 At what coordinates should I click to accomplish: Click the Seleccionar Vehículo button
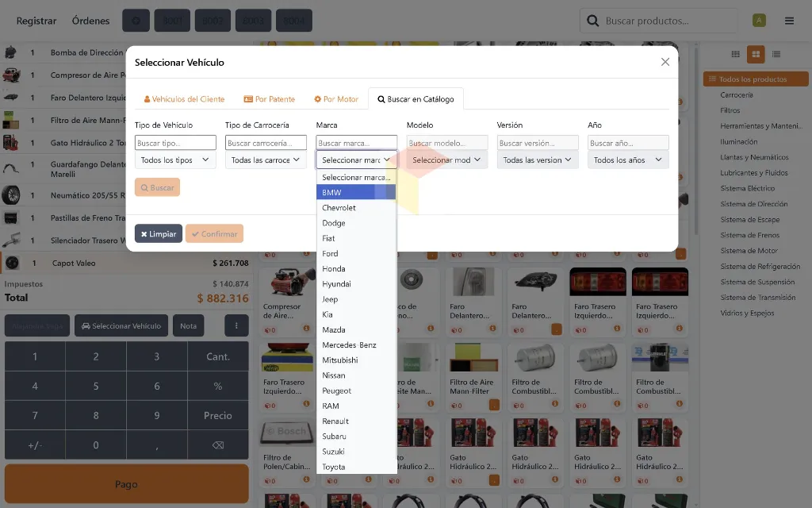pyautogui.click(x=121, y=325)
